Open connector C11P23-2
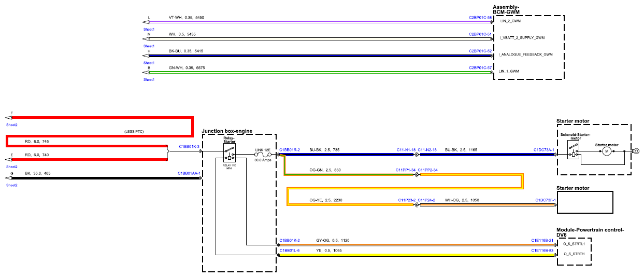 [407, 200]
